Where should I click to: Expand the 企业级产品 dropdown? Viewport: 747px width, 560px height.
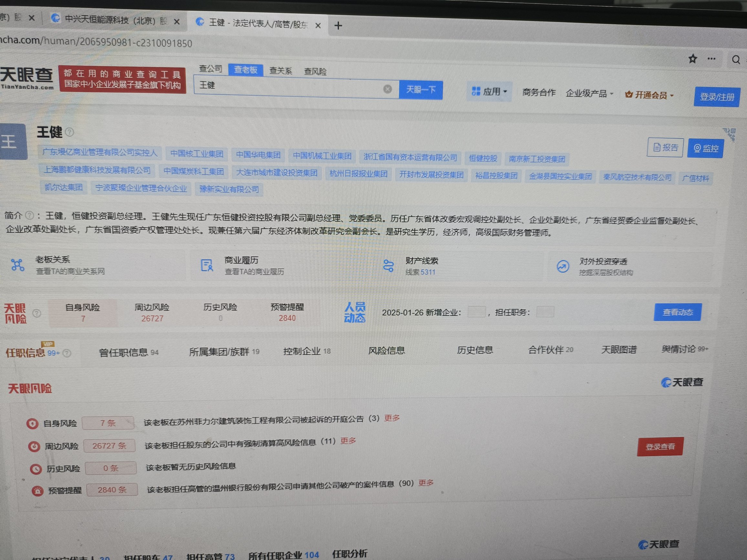[x=589, y=94]
